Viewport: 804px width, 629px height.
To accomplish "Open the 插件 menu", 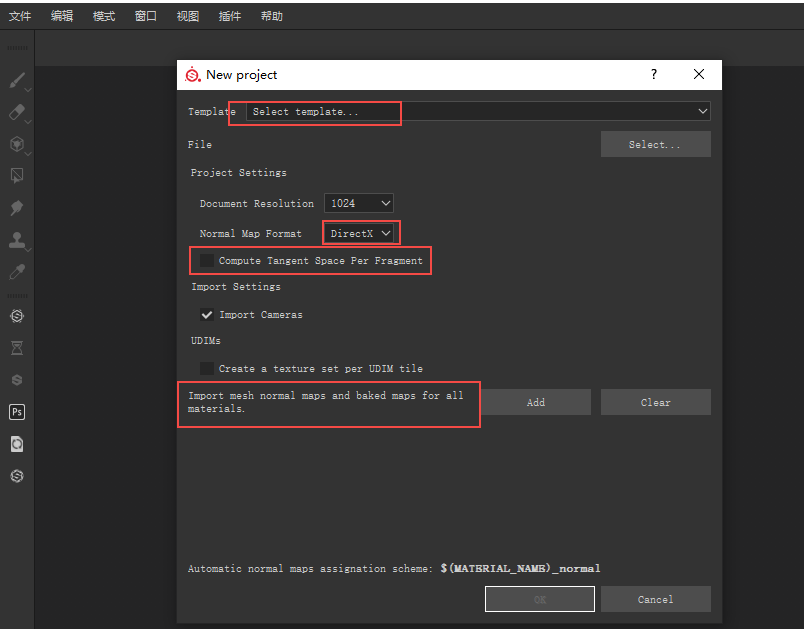I will [229, 16].
